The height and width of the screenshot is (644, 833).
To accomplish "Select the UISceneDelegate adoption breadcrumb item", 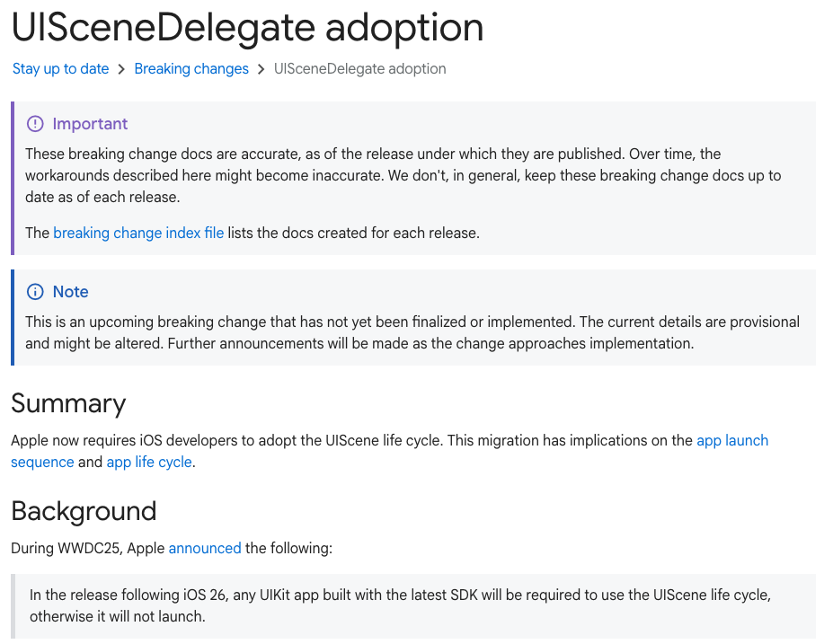I will [x=359, y=69].
